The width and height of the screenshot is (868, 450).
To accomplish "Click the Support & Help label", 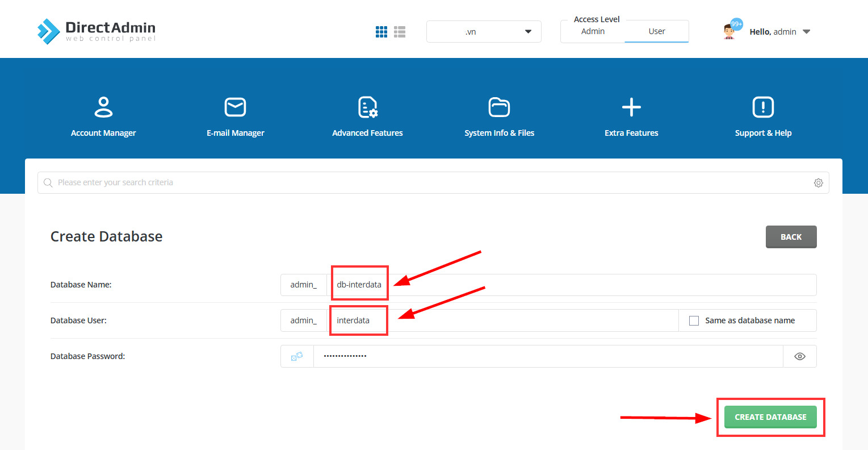I will 763,133.
